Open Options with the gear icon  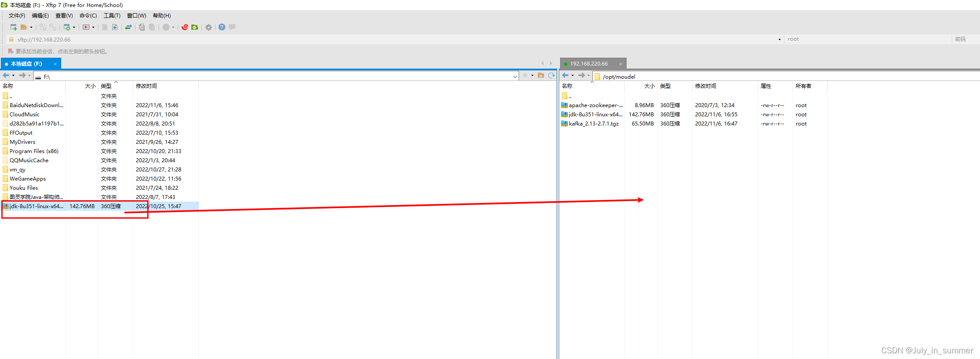click(x=209, y=27)
